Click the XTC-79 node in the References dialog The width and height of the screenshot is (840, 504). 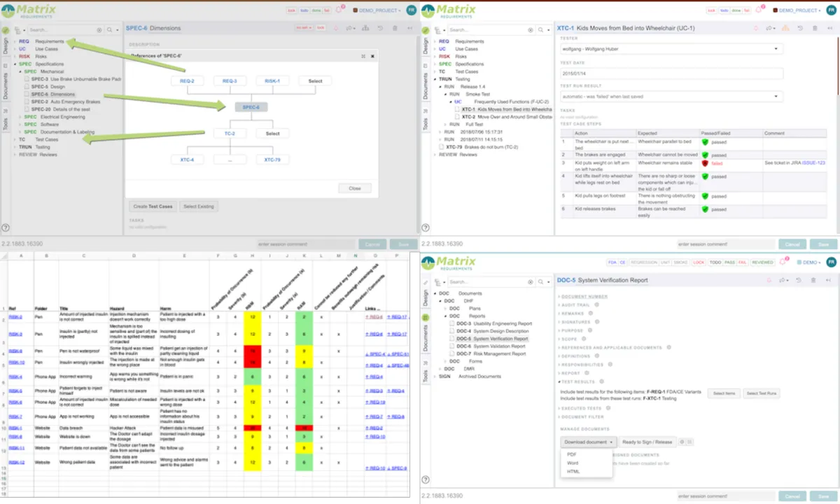(273, 160)
